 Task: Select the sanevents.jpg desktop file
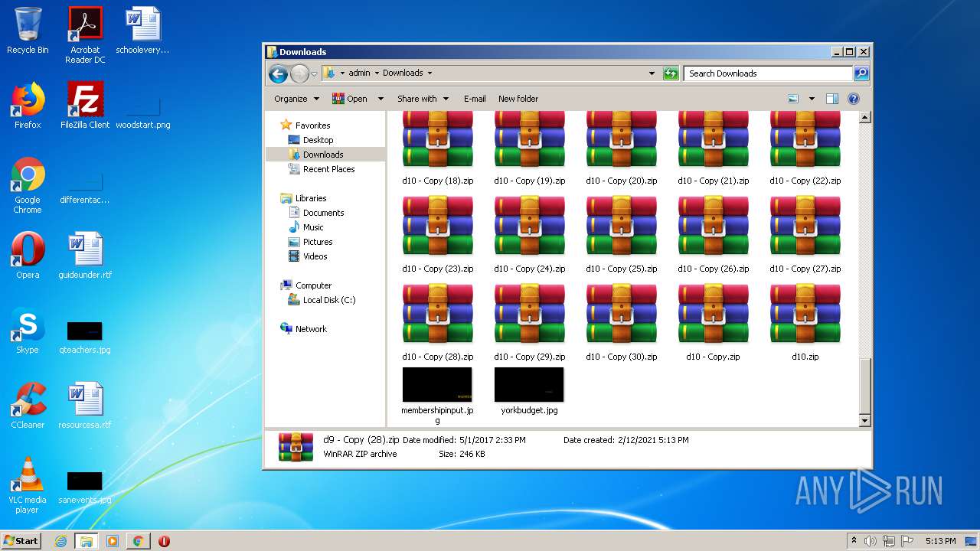coord(85,487)
